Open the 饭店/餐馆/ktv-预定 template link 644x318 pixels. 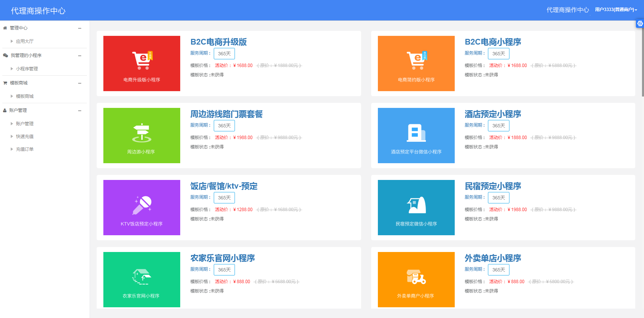click(224, 186)
